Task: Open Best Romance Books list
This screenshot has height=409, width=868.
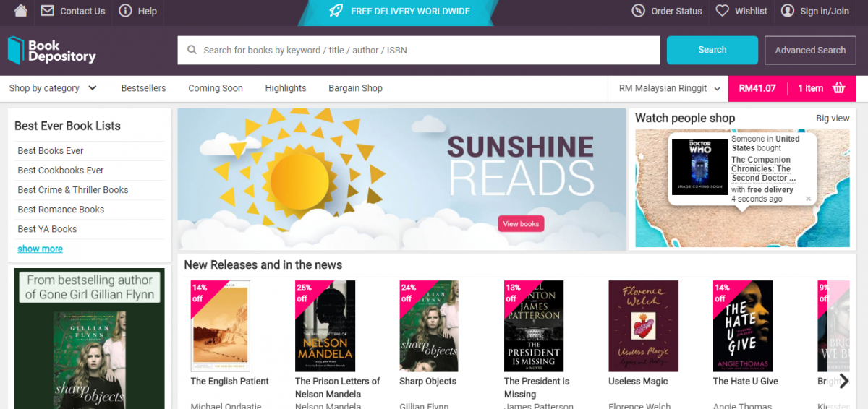Action: click(61, 209)
